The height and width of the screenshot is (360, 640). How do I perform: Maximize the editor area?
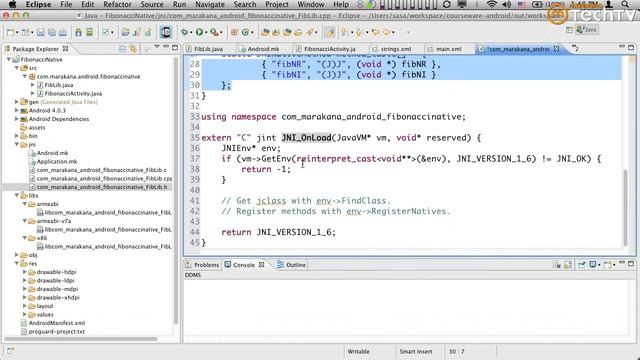pos(631,47)
